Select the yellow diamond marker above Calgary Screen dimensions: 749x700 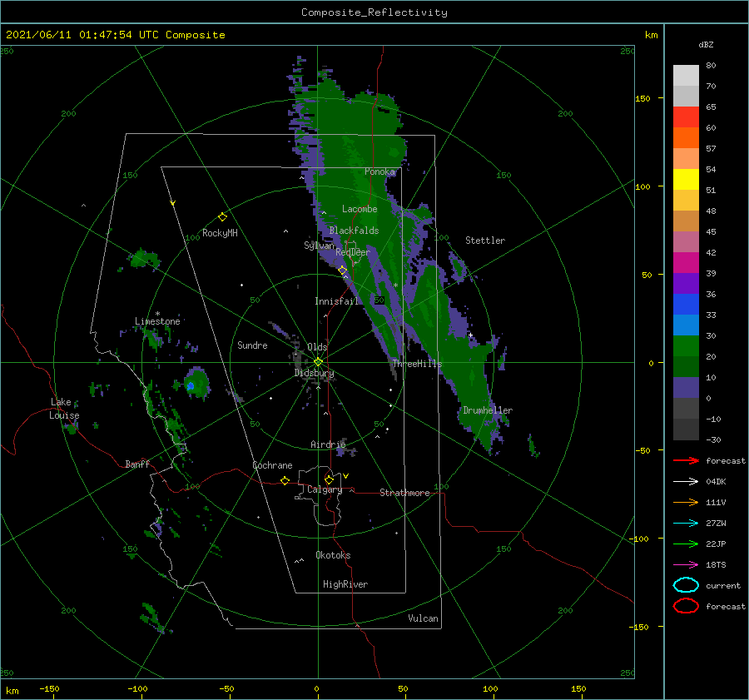click(x=329, y=479)
